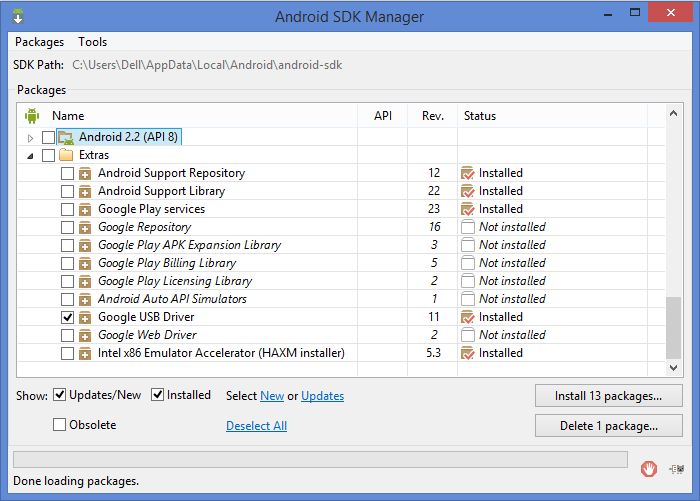Click package icon for Google Repository
This screenshot has height=501, width=700.
tap(85, 227)
